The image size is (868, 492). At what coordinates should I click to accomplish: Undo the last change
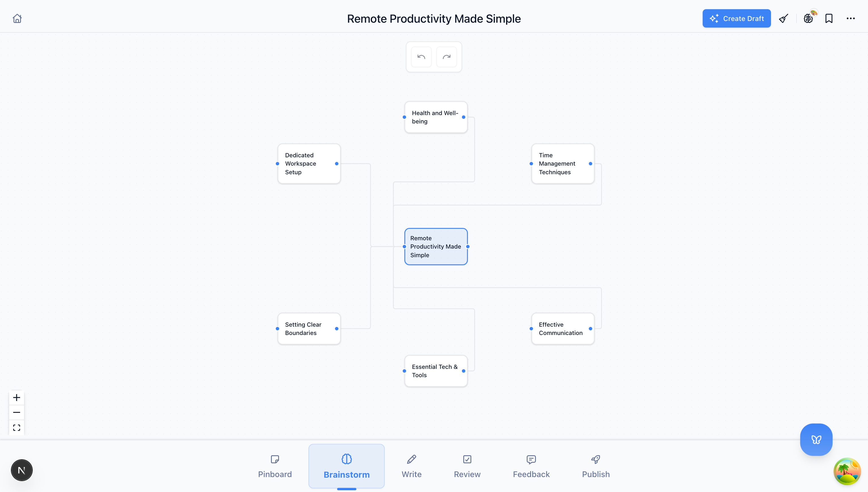(421, 57)
